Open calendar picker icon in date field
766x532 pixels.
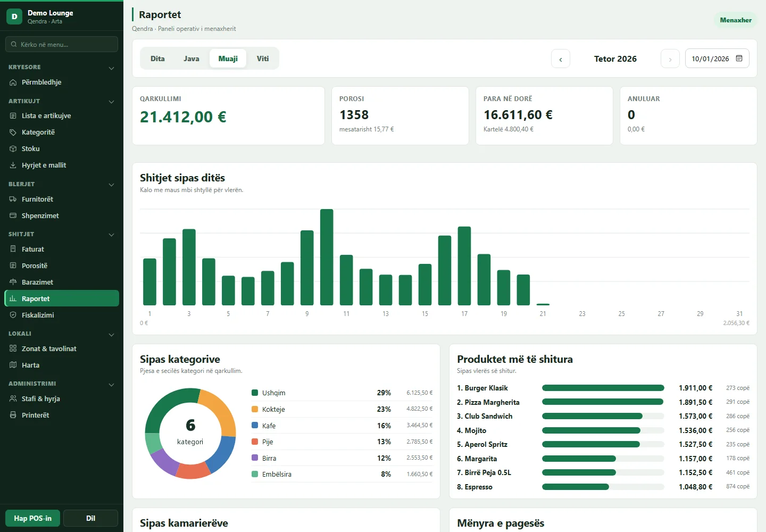[x=739, y=59]
